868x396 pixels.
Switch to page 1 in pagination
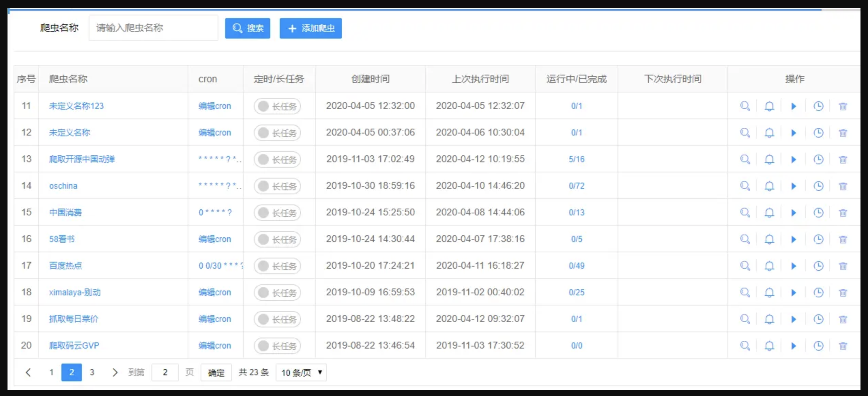pos(51,372)
